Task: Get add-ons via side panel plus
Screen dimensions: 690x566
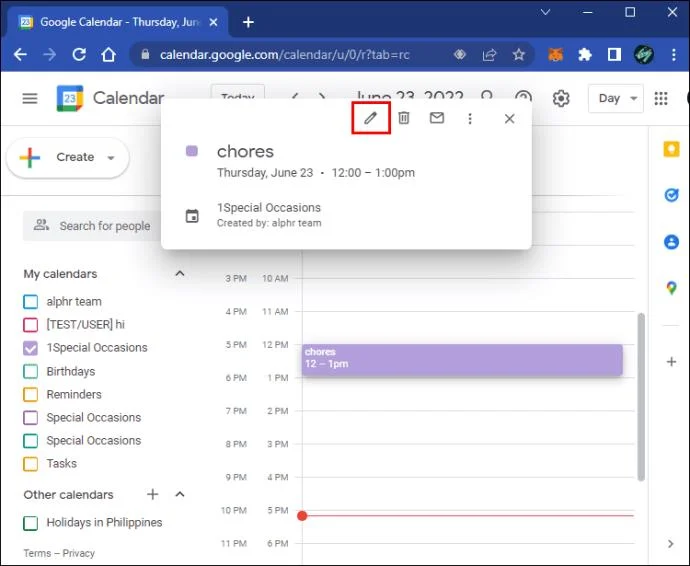Action: 672,362
